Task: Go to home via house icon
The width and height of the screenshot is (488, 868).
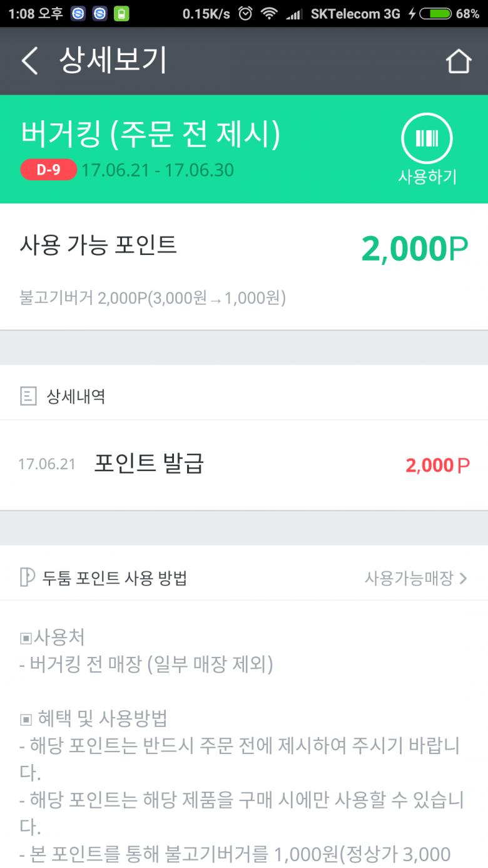Action: pos(458,61)
